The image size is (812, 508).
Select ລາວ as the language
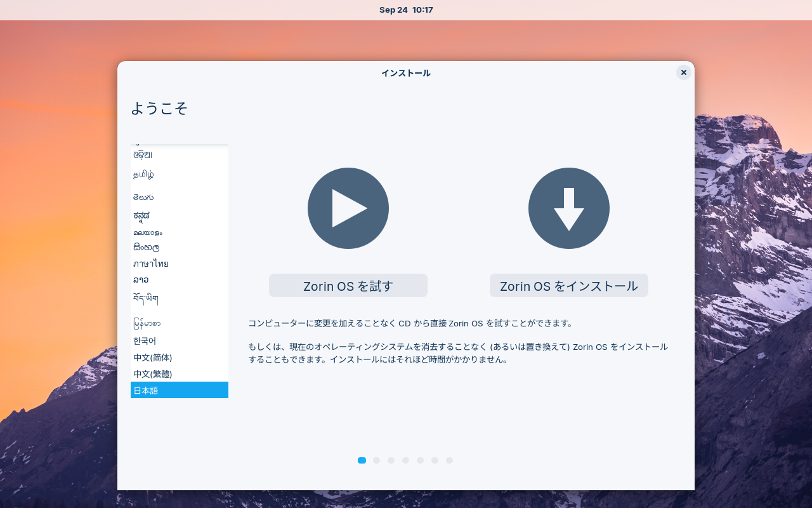pyautogui.click(x=180, y=279)
